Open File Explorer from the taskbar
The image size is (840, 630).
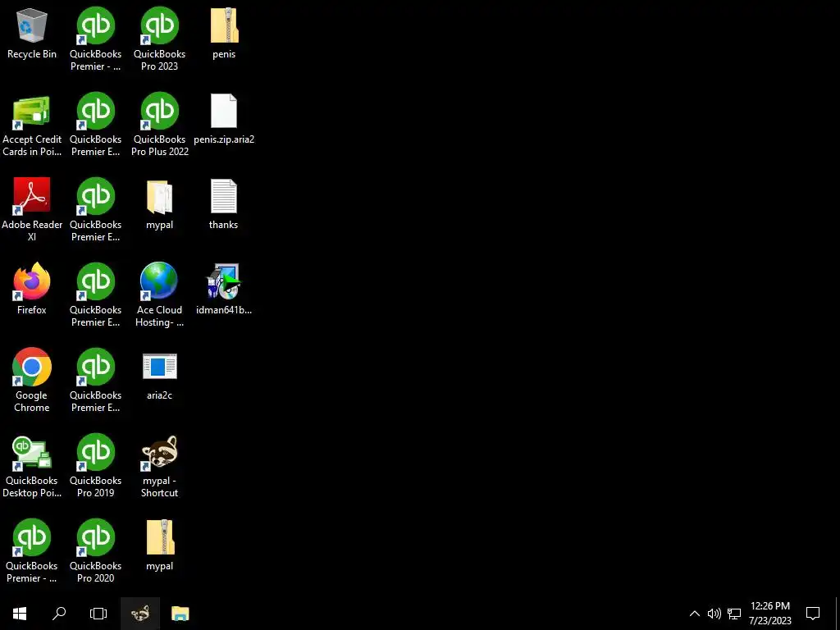point(180,614)
